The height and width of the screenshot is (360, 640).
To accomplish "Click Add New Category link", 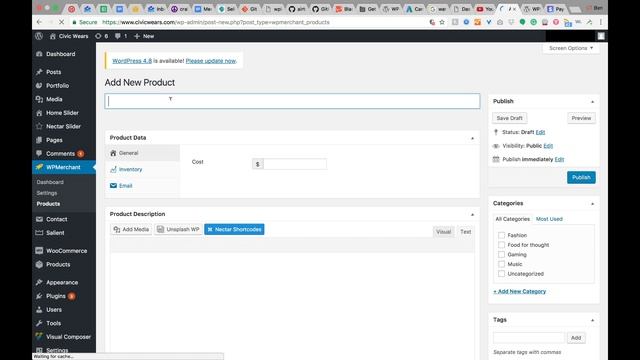I will pos(520,291).
